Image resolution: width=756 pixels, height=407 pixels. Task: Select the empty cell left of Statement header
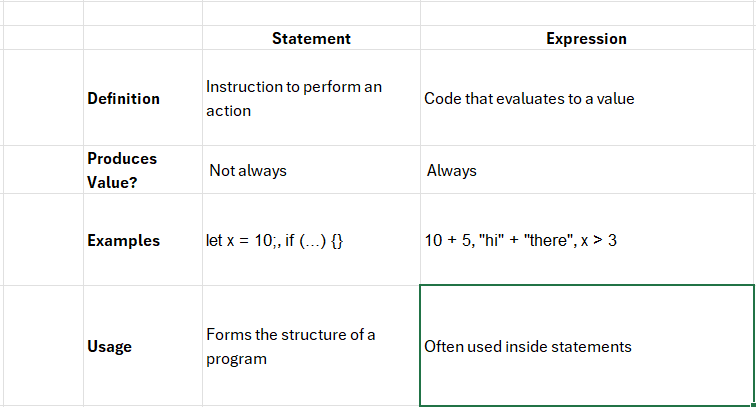143,38
